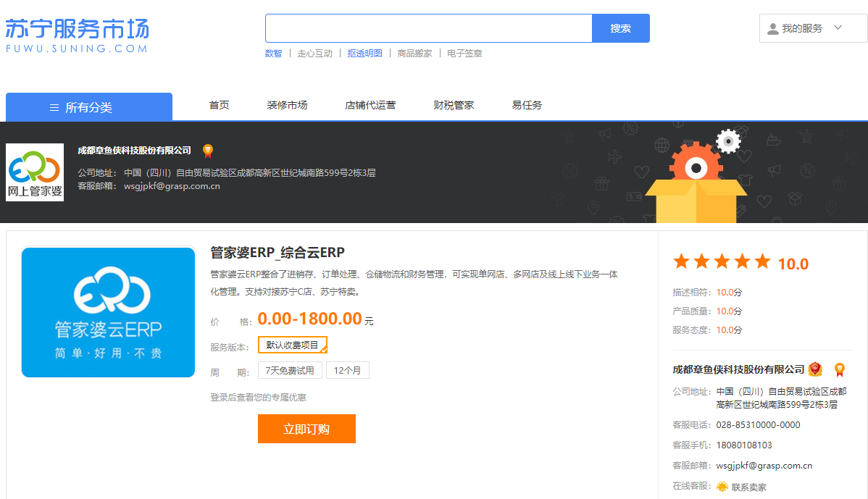The height and width of the screenshot is (499, 868).
Task: Open the 易任务 nav tab
Action: click(x=527, y=105)
